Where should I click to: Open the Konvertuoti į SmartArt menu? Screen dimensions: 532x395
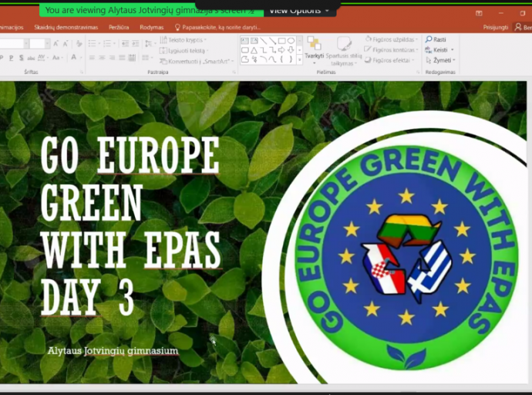(197, 62)
